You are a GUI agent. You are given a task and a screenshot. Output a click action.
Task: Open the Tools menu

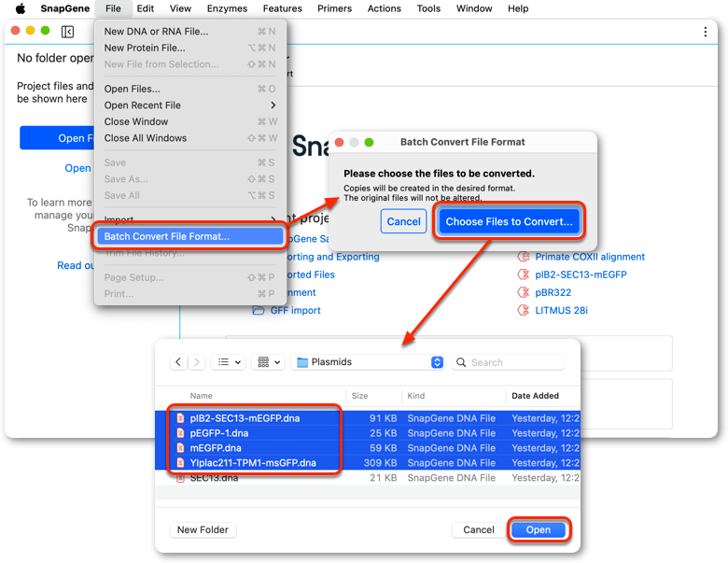pyautogui.click(x=428, y=8)
